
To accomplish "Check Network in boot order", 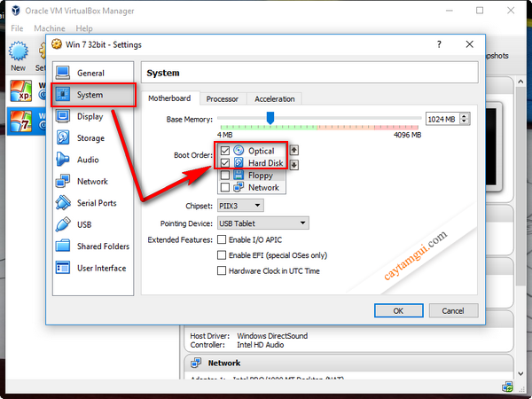I will point(225,187).
